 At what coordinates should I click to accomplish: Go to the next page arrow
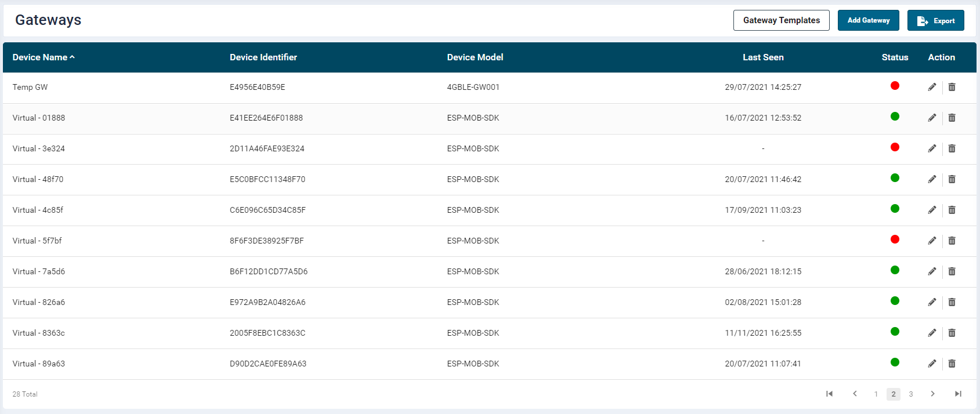click(932, 394)
